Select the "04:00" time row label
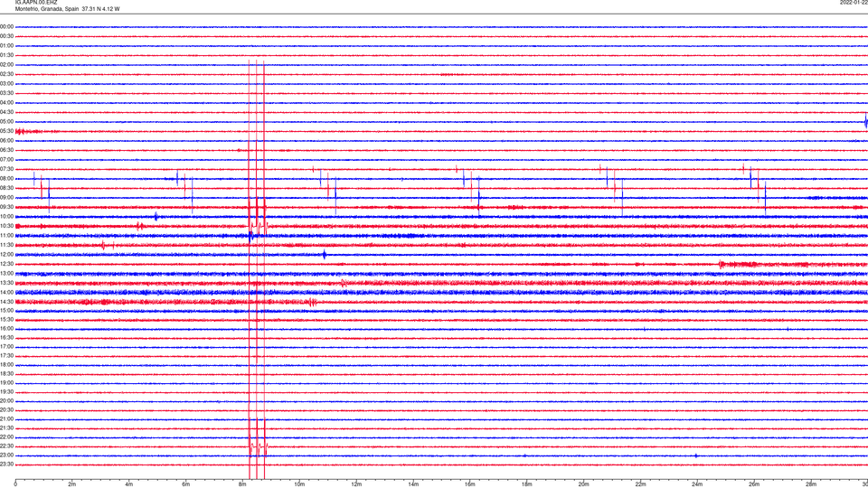The height and width of the screenshot is (488, 868). (6, 102)
